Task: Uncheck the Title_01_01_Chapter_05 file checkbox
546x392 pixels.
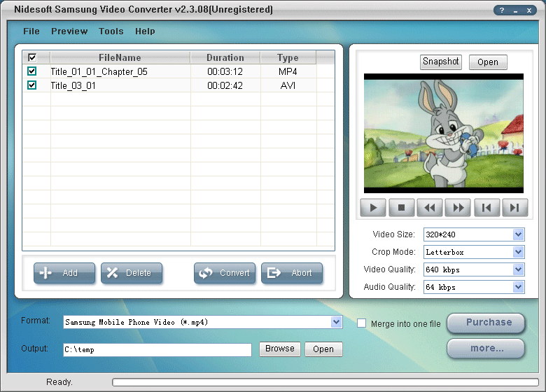Action: tap(31, 71)
